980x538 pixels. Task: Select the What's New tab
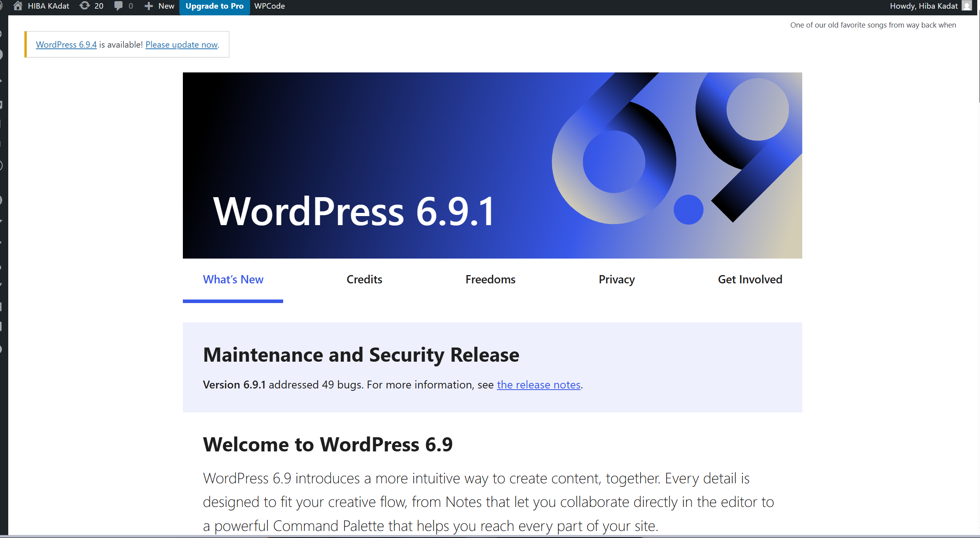click(x=233, y=279)
